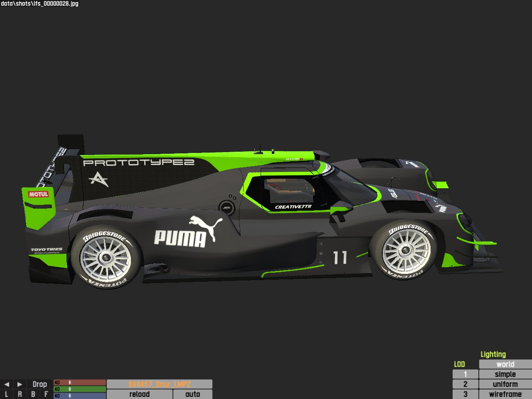Adjust the red background color slider
The width and height of the screenshot is (532, 399).
point(80,382)
